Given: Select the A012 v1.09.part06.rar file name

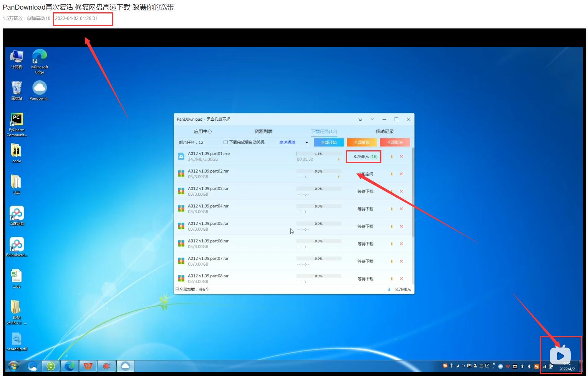Looking at the screenshot, I should pos(208,241).
